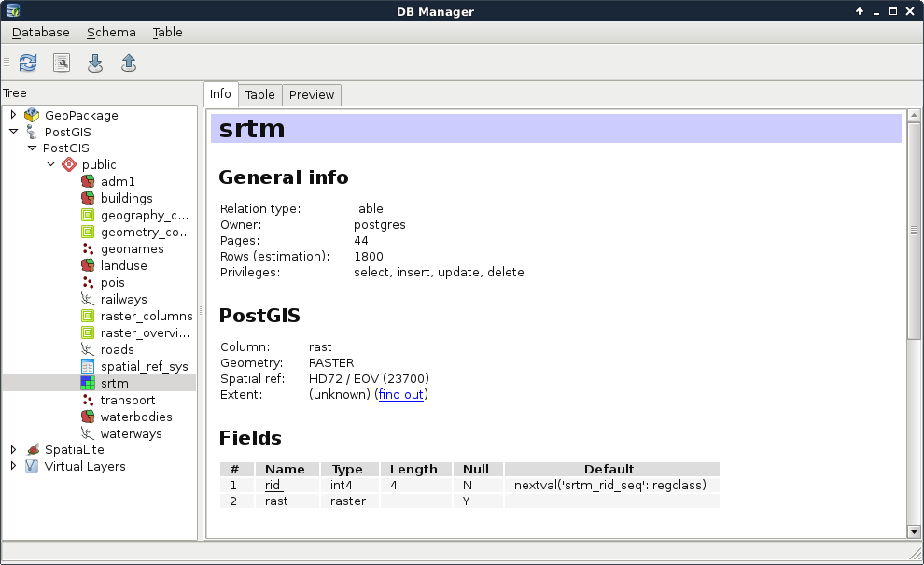Open the Schema menu

[x=111, y=32]
